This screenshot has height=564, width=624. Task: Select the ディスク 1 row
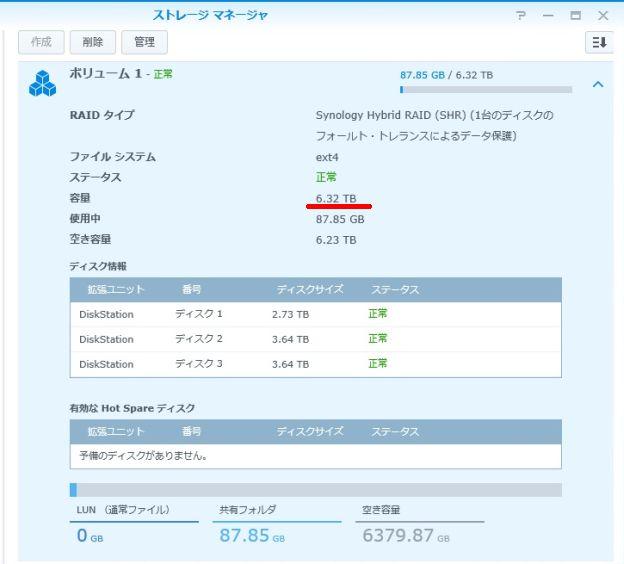tap(316, 314)
